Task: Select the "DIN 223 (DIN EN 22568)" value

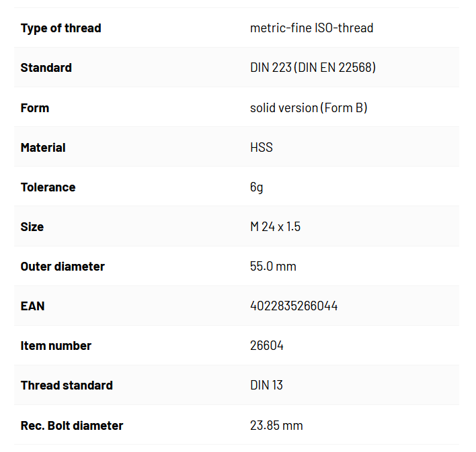Action: [x=313, y=68]
